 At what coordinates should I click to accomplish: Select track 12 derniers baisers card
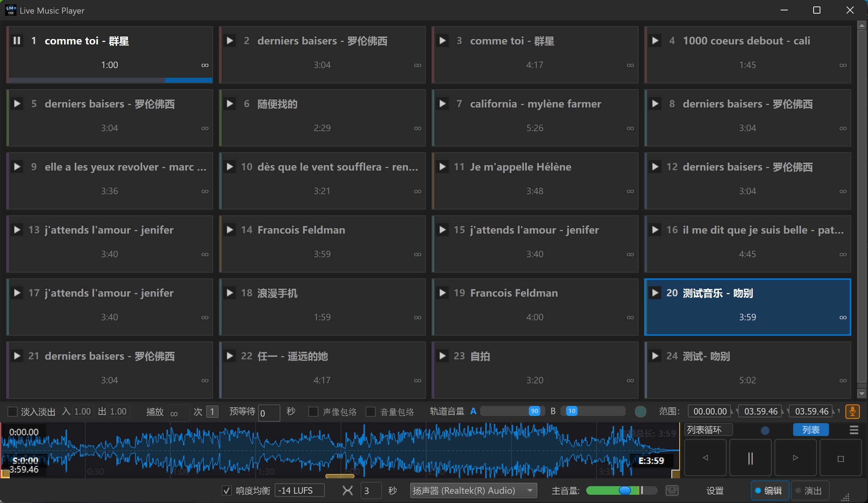tap(747, 181)
